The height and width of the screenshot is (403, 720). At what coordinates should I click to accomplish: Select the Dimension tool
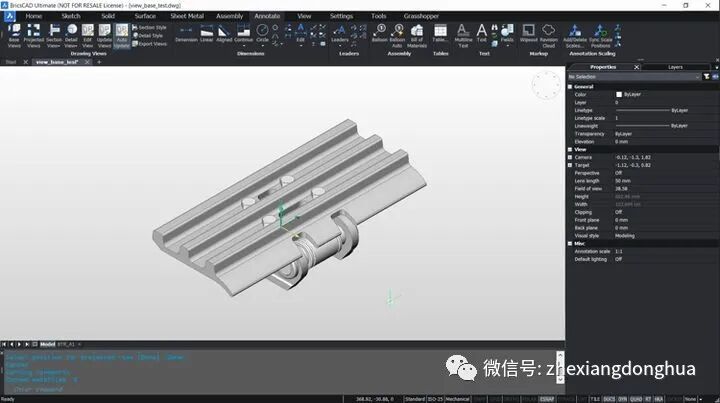coord(186,34)
